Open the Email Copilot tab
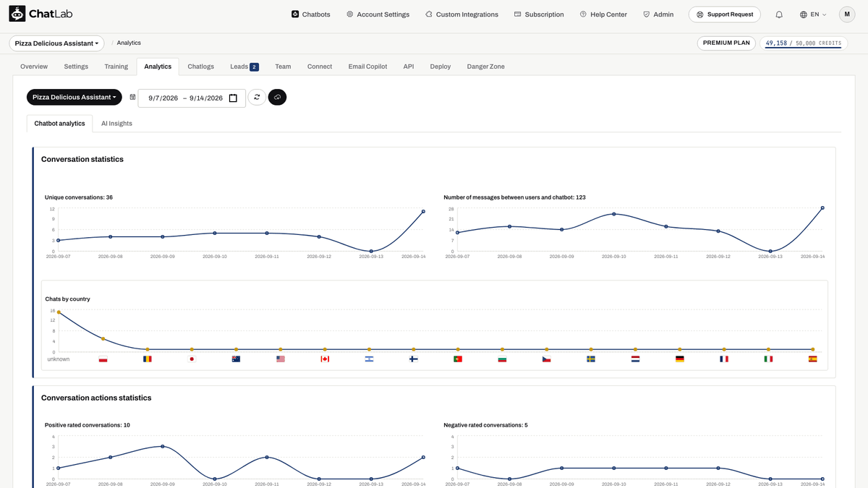 click(368, 67)
